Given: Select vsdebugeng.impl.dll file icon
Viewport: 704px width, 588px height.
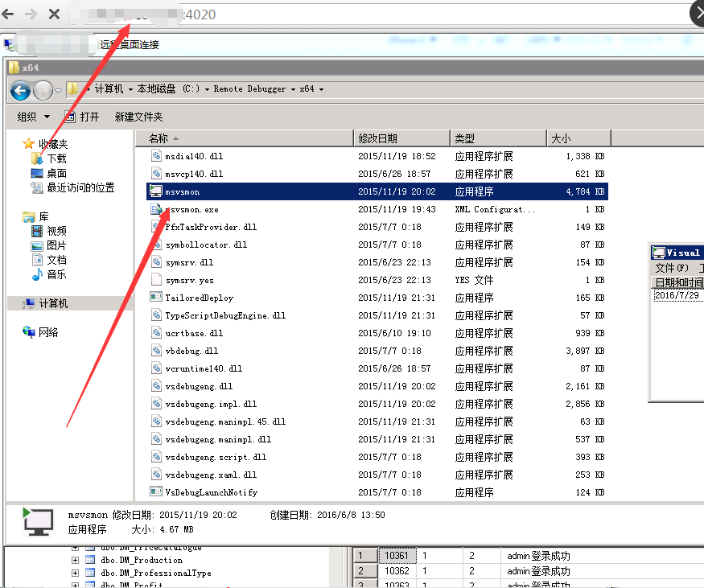Looking at the screenshot, I should [156, 404].
